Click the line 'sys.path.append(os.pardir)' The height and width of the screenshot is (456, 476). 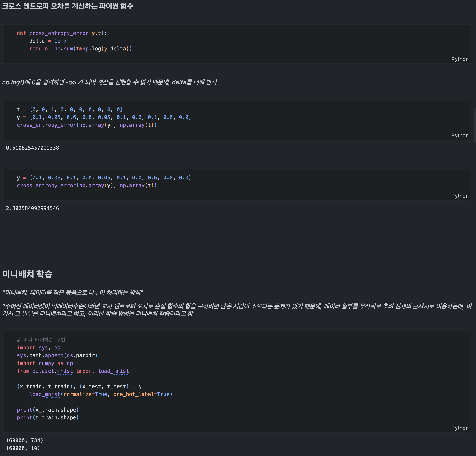click(57, 355)
